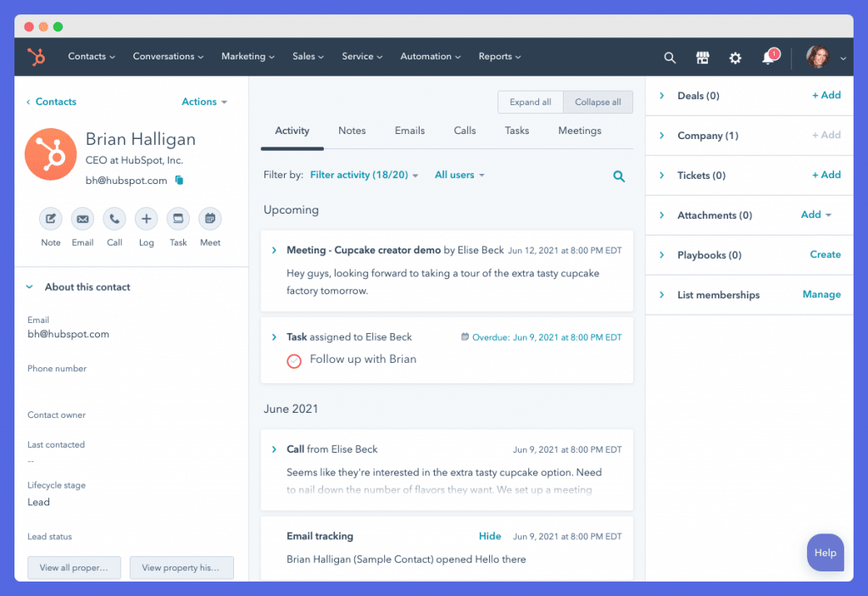
Task: Open the global search magnifier icon
Action: (670, 57)
